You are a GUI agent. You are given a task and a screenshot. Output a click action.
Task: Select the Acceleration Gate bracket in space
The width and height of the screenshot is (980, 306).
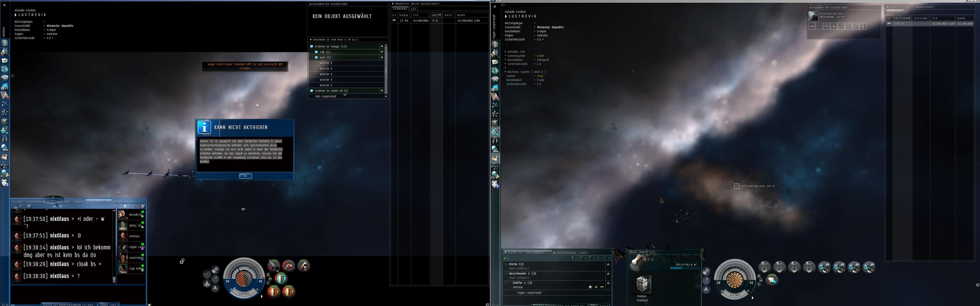tap(736, 186)
